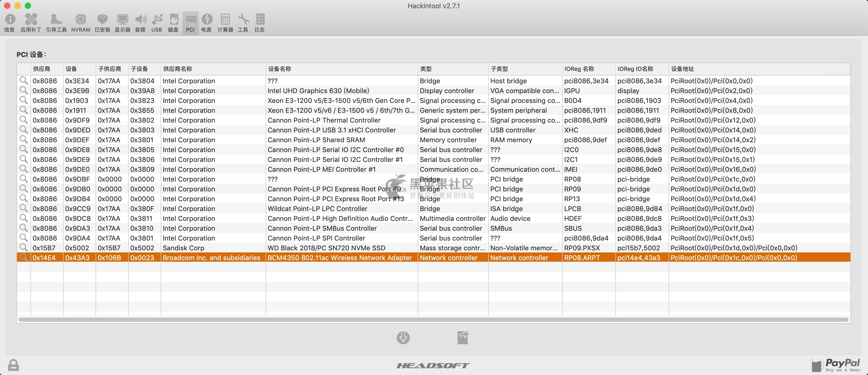Click the HEADSOFT logo
The height and width of the screenshot is (375, 868).
[433, 365]
